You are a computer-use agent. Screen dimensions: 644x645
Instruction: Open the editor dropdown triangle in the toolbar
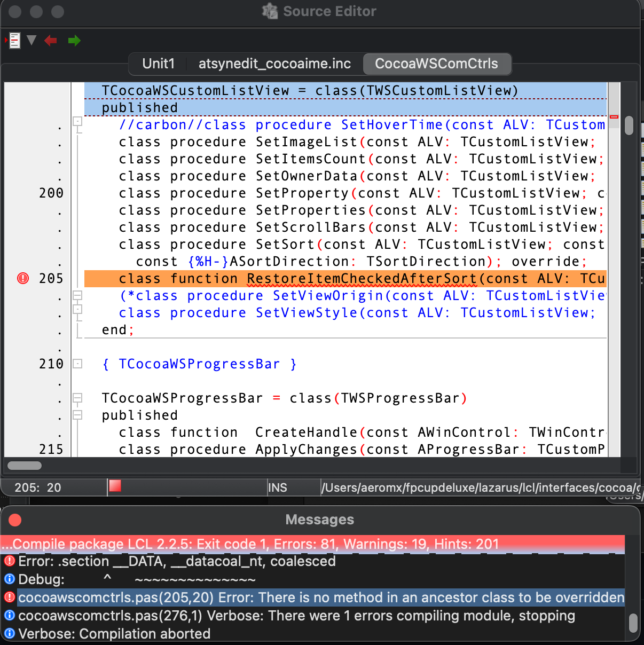click(x=31, y=40)
